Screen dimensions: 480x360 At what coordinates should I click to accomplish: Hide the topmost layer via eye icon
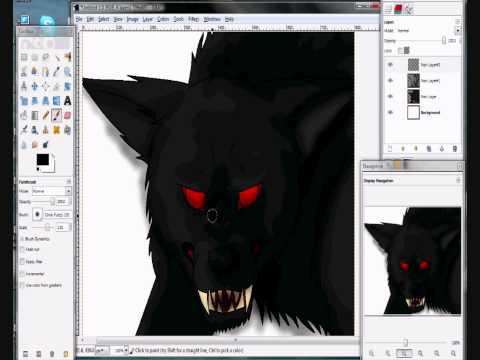[x=390, y=65]
